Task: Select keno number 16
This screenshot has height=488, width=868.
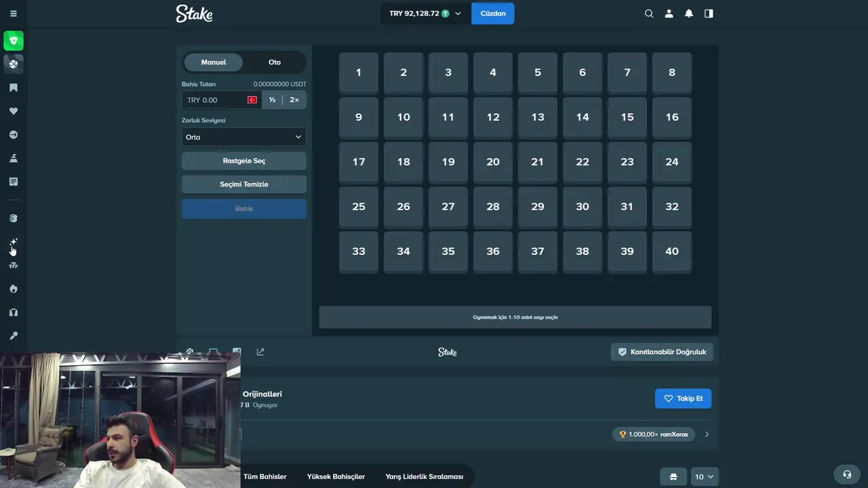Action: [672, 117]
